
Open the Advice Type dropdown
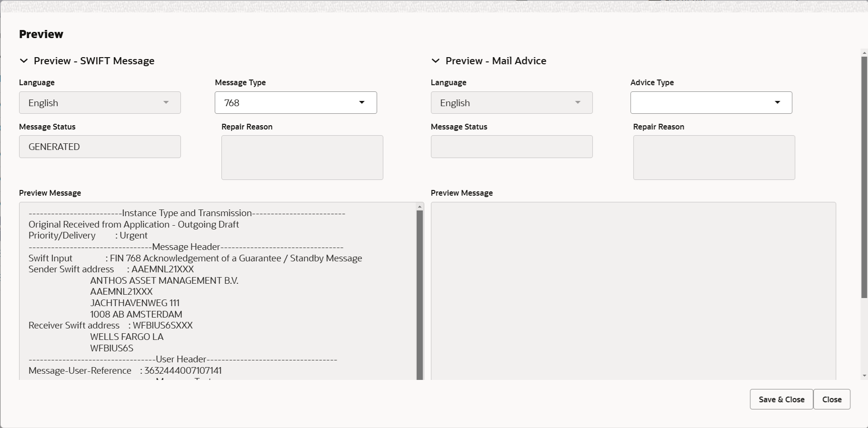tap(711, 103)
